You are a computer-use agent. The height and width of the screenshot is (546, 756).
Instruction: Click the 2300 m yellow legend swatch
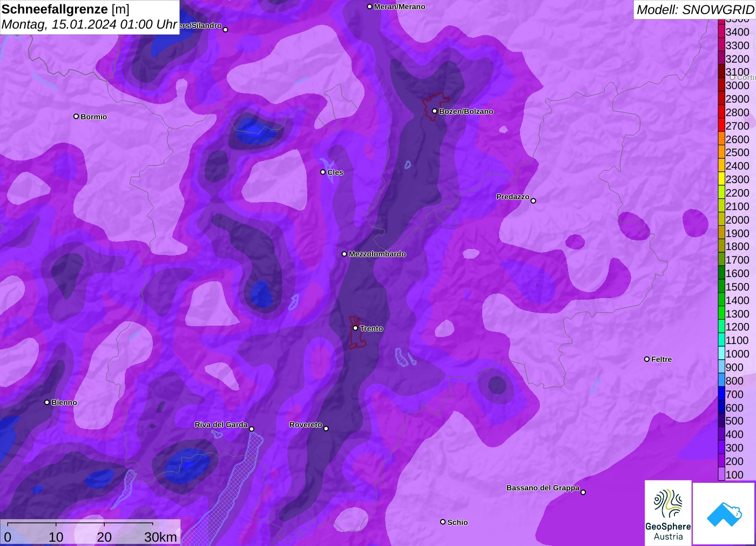coord(721,179)
